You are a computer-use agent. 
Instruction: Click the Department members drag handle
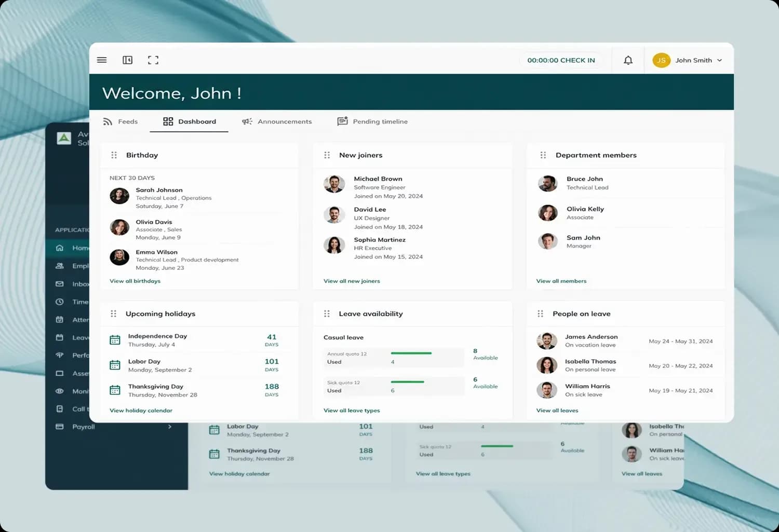click(x=543, y=155)
